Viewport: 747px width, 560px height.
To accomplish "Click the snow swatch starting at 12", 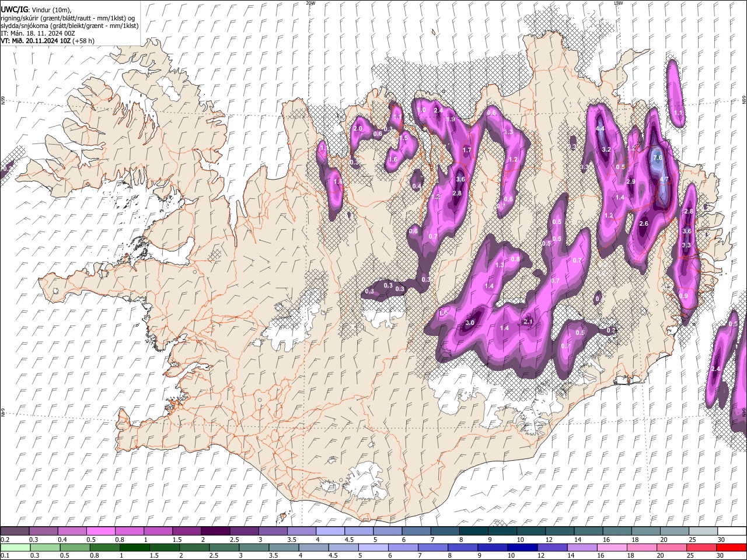I will coord(559,531).
